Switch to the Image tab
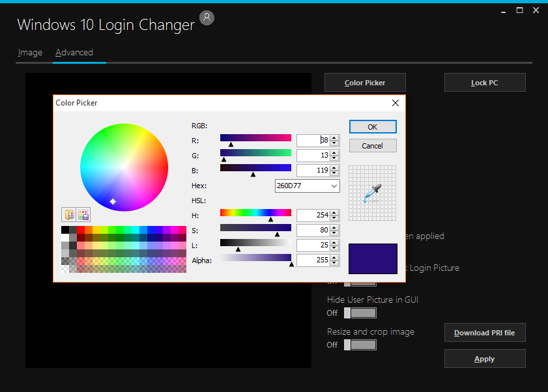Screen dimensions: 548x392 coord(30,52)
